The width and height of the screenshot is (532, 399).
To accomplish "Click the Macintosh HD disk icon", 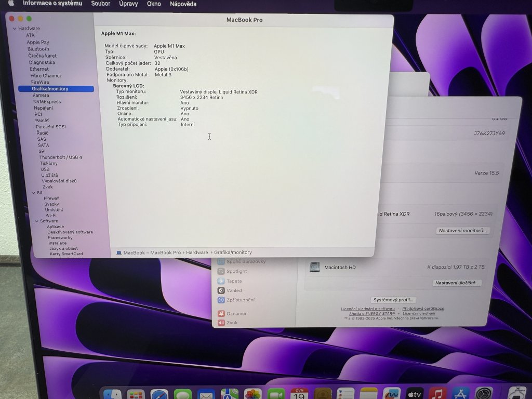I will pyautogui.click(x=315, y=267).
